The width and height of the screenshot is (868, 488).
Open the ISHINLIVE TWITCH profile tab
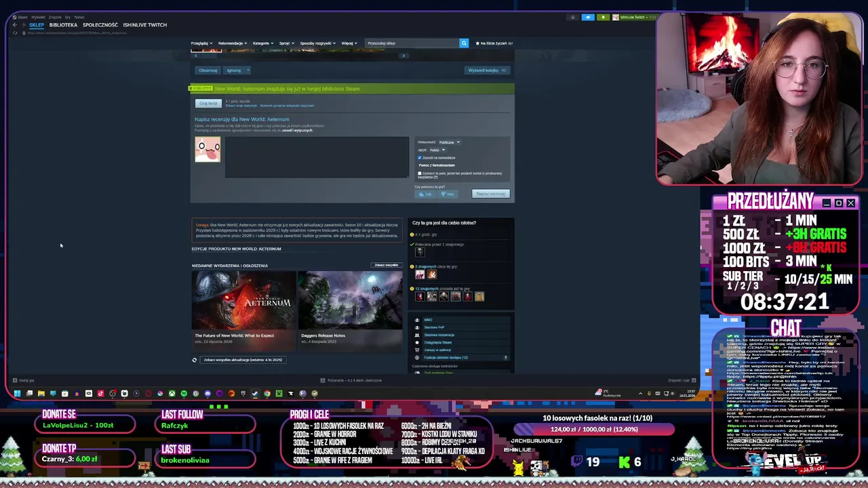click(x=145, y=25)
